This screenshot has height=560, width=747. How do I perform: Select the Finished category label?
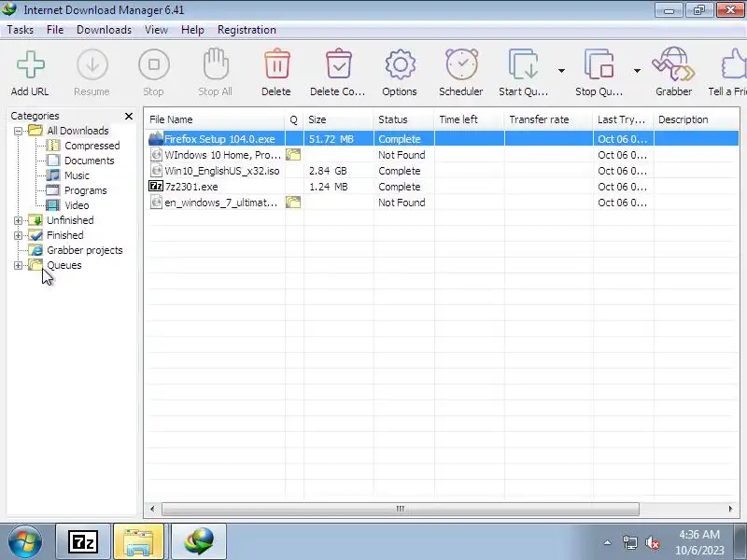pos(64,235)
